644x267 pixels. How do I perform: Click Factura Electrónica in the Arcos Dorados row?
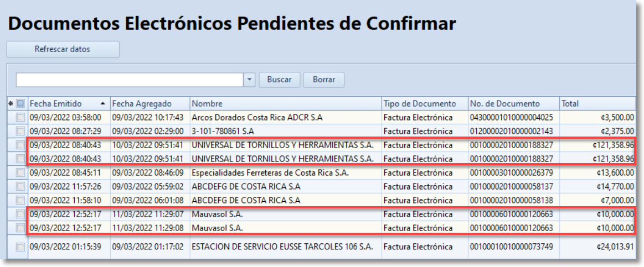[418, 118]
